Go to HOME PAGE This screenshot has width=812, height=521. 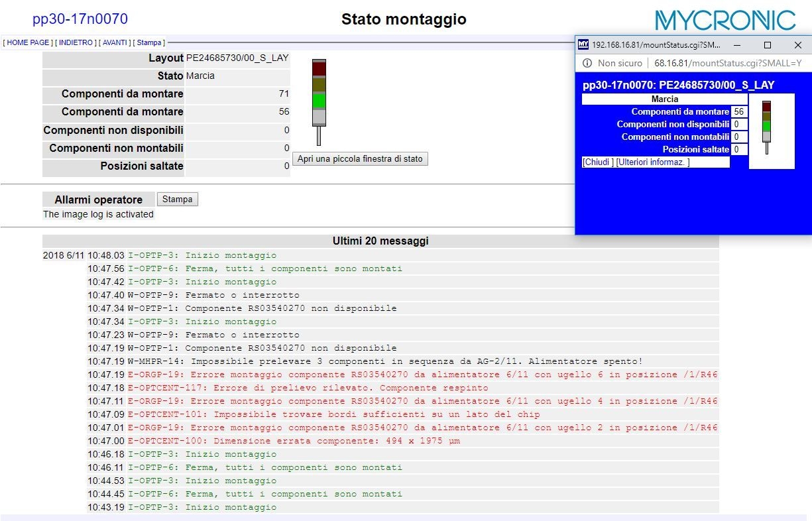click(x=28, y=42)
